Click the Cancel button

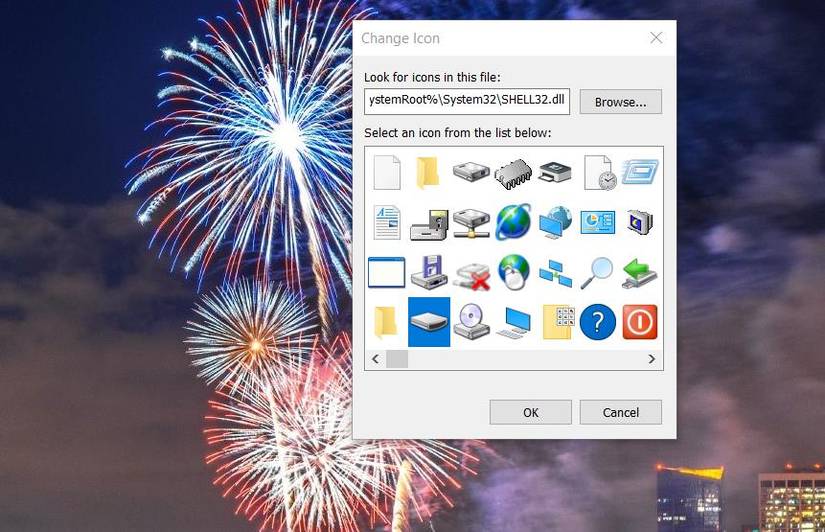621,412
